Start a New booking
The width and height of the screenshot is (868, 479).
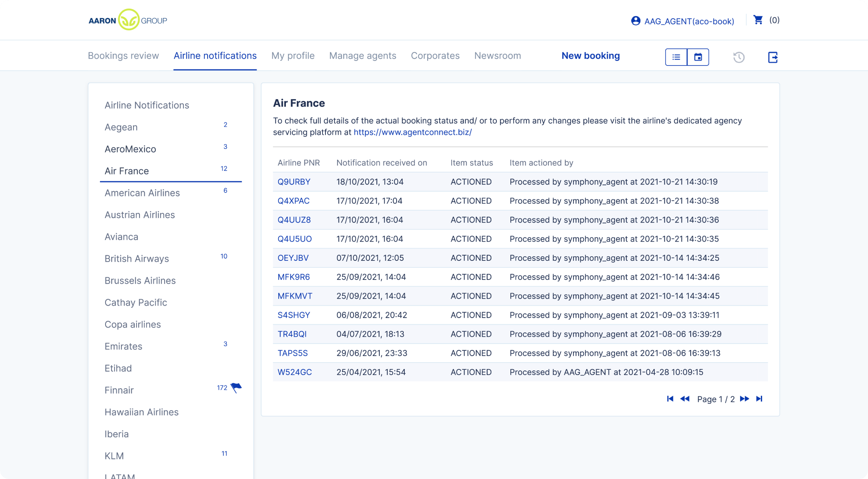coord(591,56)
